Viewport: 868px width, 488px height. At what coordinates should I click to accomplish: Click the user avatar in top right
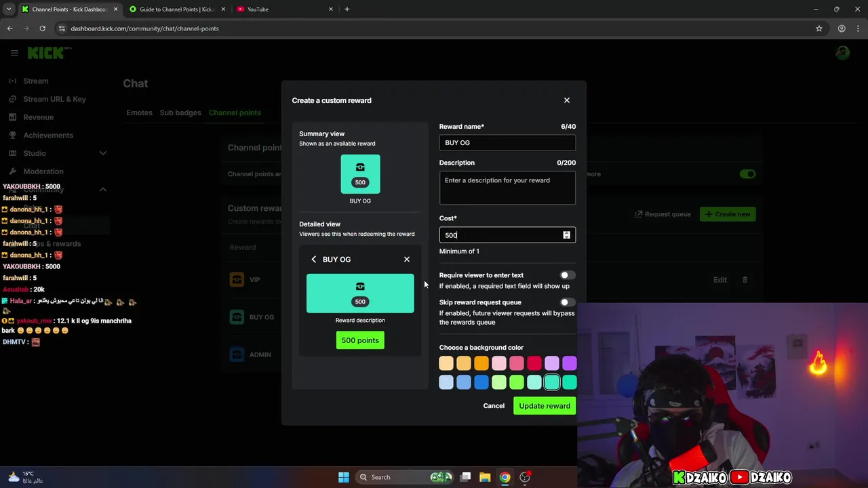click(x=843, y=53)
